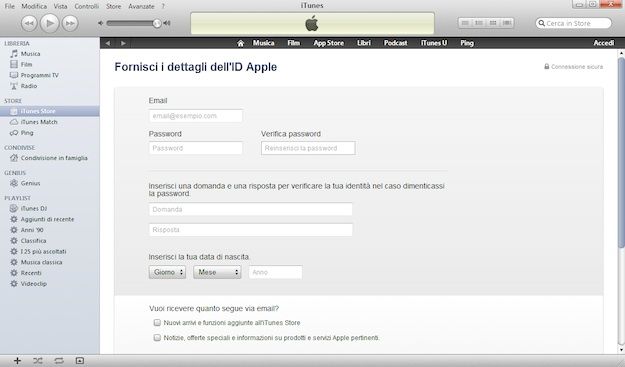Click the Accedi sign-in link

[x=603, y=43]
